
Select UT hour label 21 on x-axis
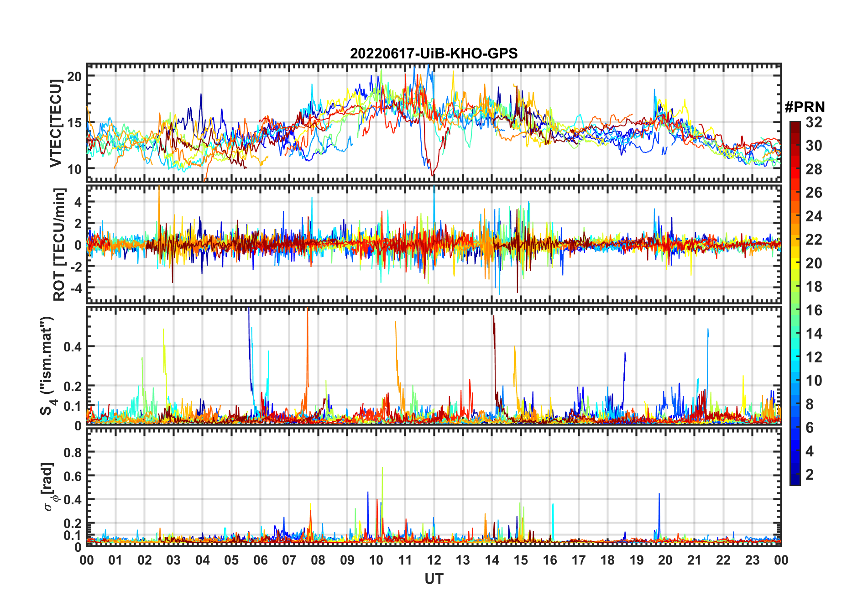[695, 560]
